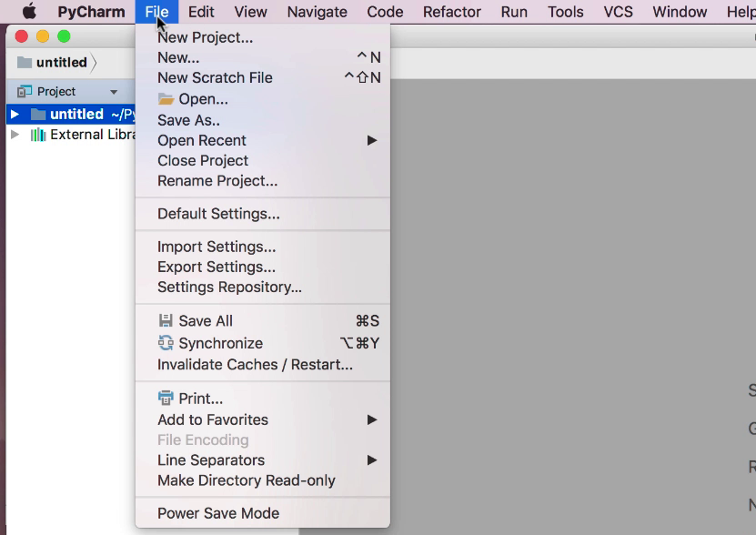Click the Synchronize refresh icon
The image size is (756, 535).
[x=166, y=342]
